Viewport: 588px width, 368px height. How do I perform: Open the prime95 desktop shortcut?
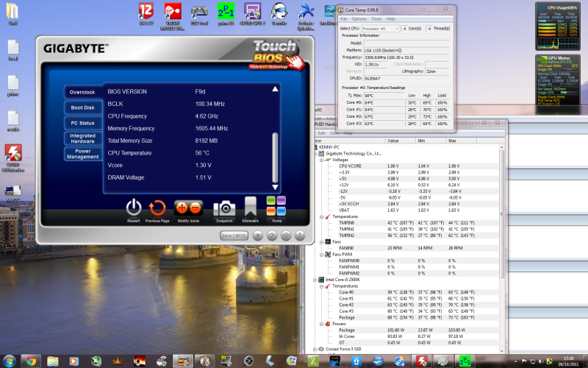tap(226, 14)
